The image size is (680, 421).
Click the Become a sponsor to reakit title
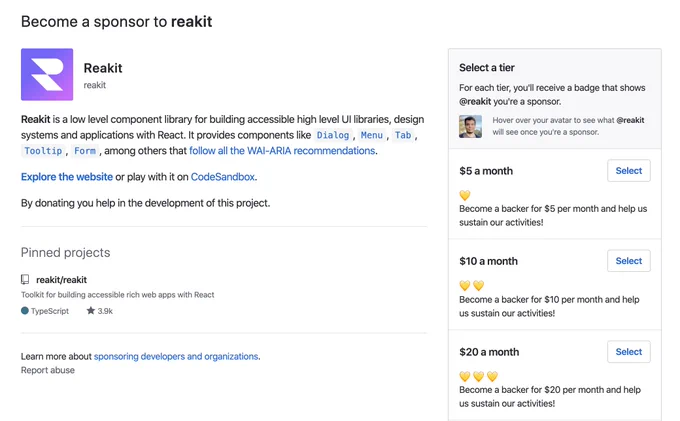point(117,22)
